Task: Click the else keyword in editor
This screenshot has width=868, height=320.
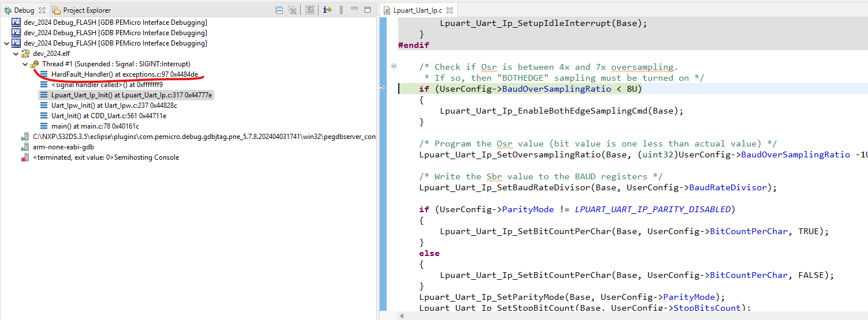Action: click(x=429, y=253)
